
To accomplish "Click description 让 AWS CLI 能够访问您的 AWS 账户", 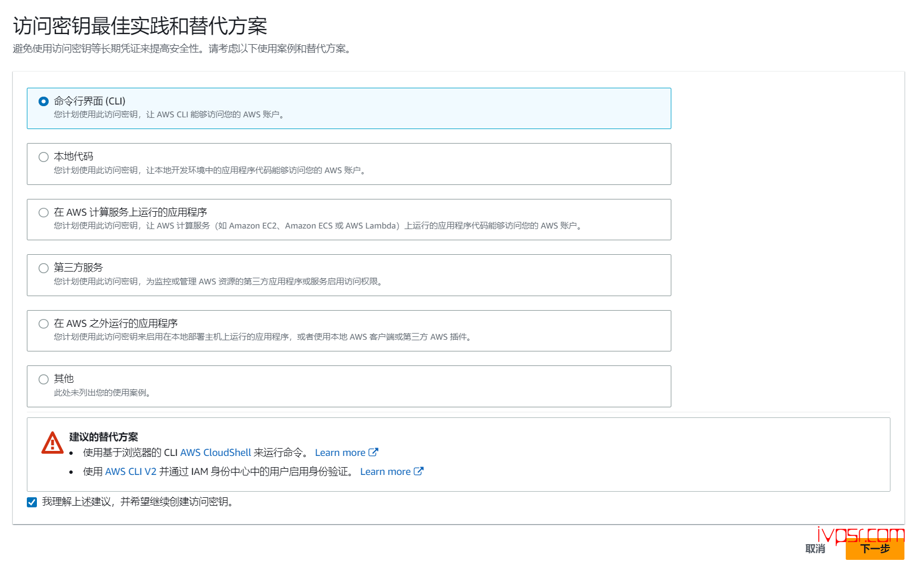I will [x=170, y=115].
